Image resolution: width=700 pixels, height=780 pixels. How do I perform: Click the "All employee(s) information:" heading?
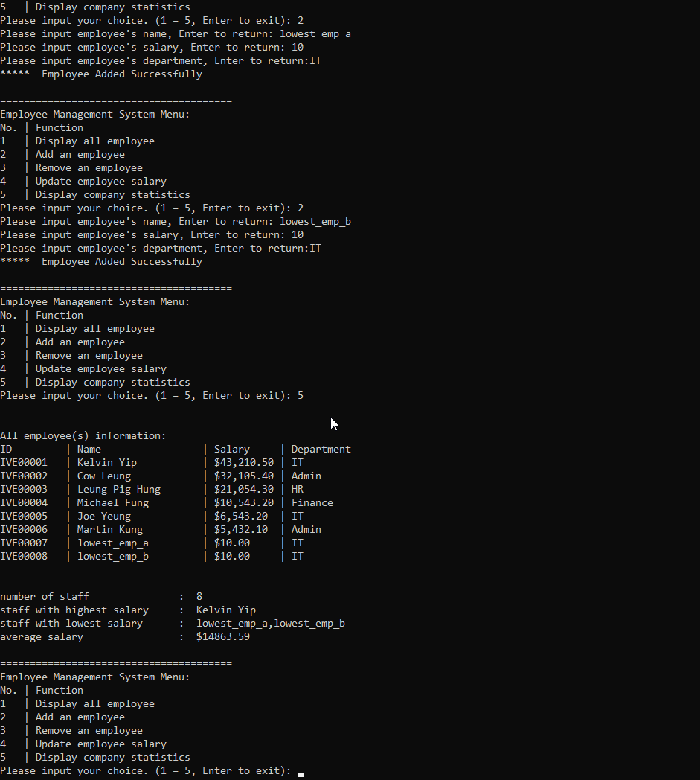pyautogui.click(x=83, y=436)
